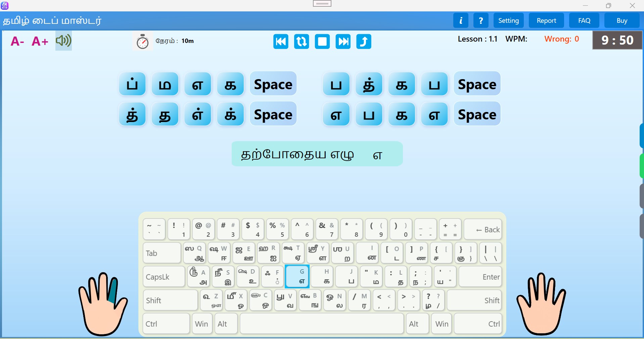Viewport: 644px width, 339px height.
Task: Click the spacebar on the virtual keyboard
Action: click(x=322, y=324)
